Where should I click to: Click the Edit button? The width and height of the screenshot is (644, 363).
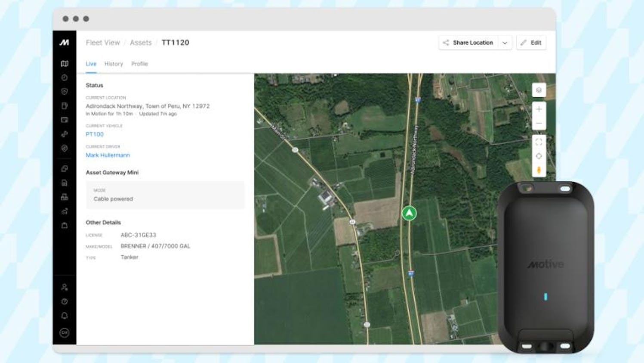[531, 43]
